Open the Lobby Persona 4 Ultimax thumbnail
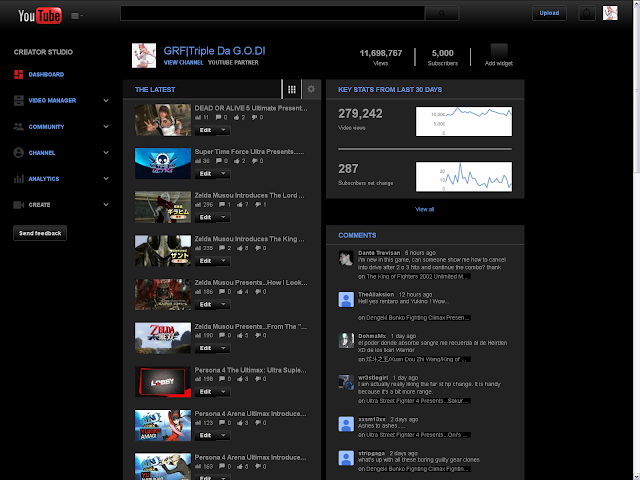This screenshot has height=480, width=640. (163, 382)
